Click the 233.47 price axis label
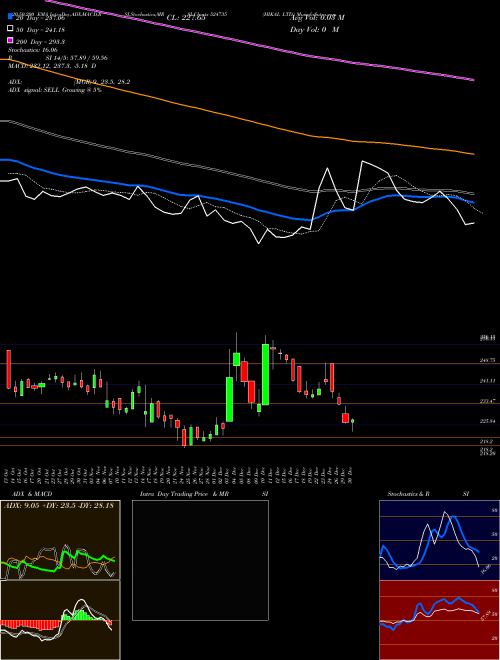Screen dimensions: 500x660 pos(487,401)
